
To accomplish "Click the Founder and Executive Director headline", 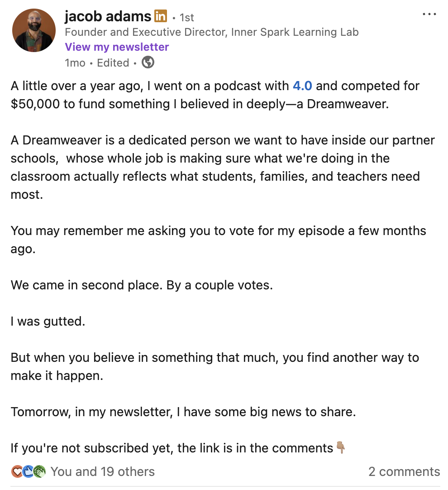I will [211, 32].
